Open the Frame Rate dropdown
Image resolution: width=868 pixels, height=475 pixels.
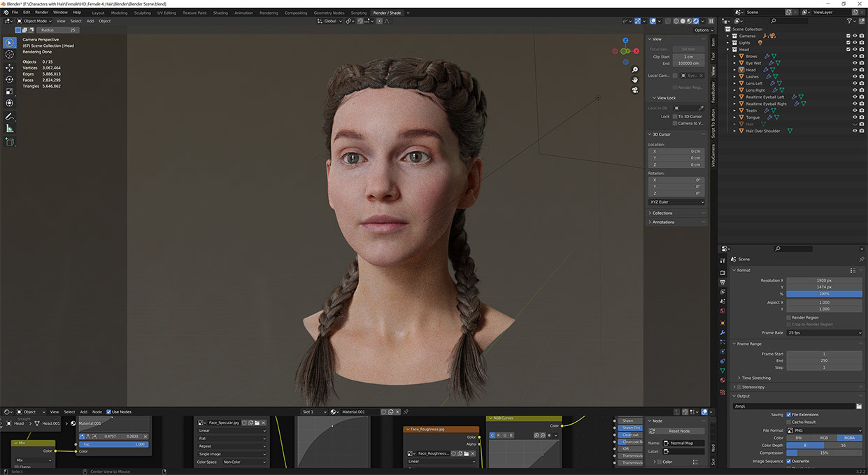pyautogui.click(x=824, y=332)
